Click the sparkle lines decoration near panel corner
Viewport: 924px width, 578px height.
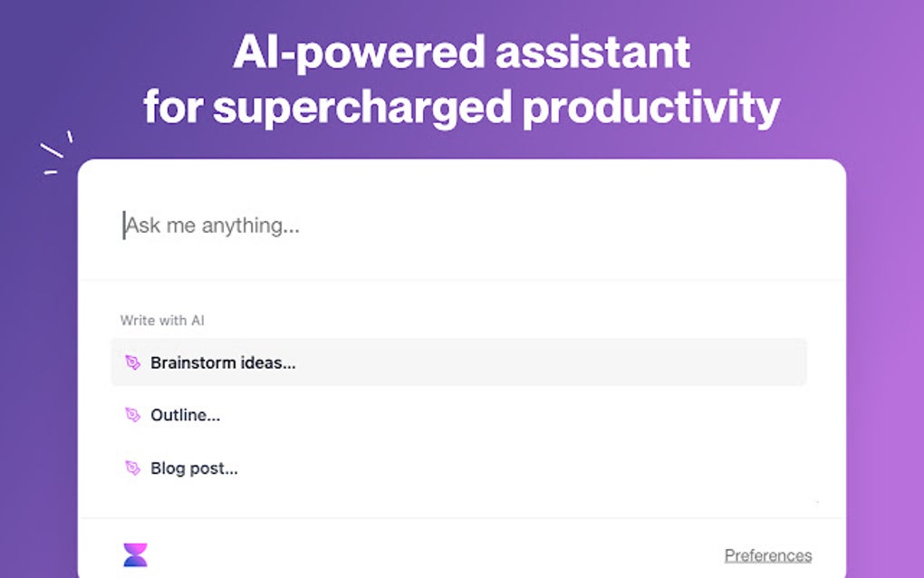(57, 152)
